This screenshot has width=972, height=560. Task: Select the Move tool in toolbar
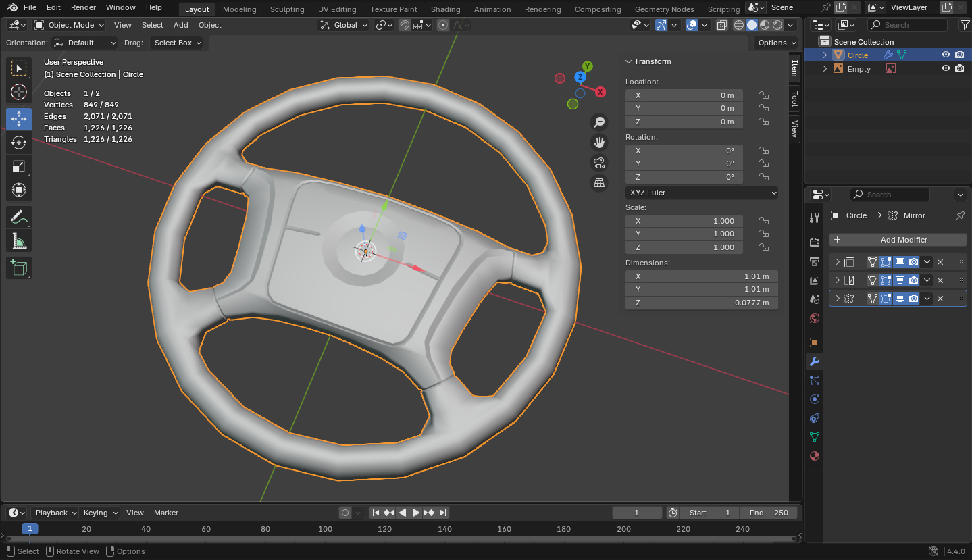click(x=19, y=119)
